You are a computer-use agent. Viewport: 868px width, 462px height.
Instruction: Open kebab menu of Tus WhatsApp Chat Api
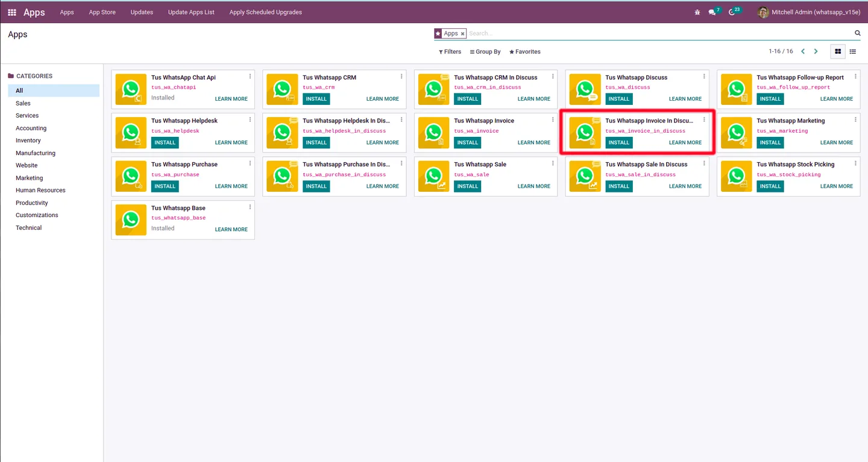coord(250,77)
